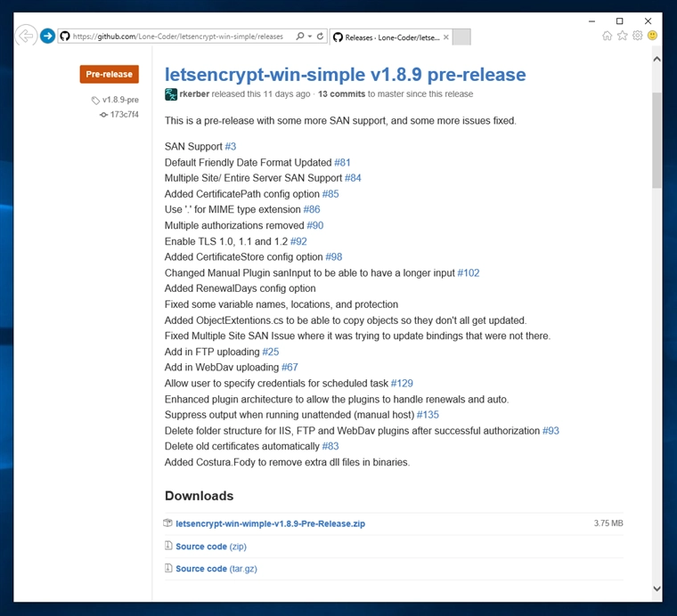Open issue #93 link
The image size is (677, 616).
point(551,431)
